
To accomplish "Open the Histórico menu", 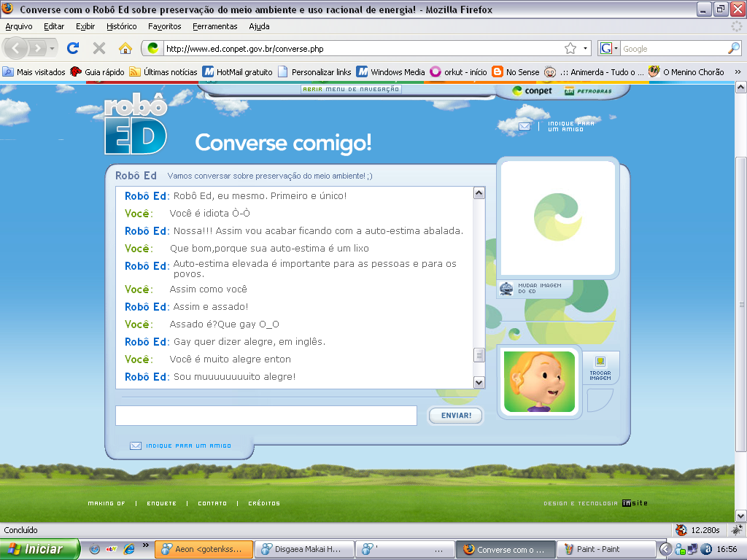I will (122, 26).
